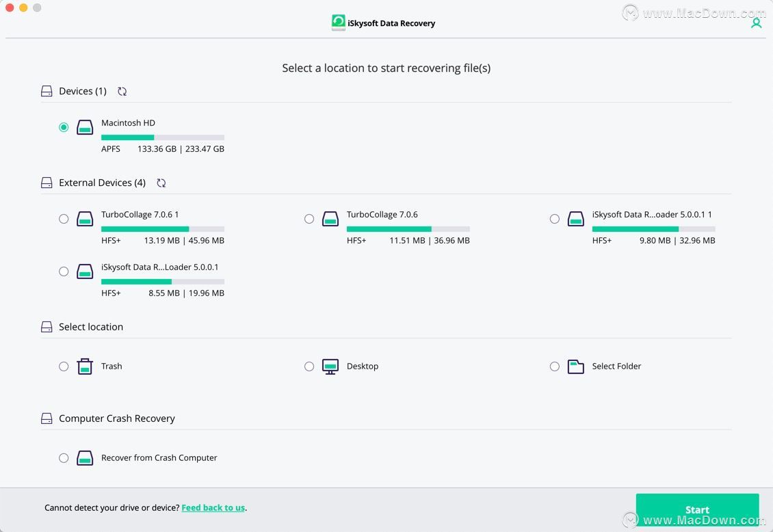The image size is (773, 532).
Task: Select the TurboCollage 7.0.6 1 radio button
Action: (x=64, y=219)
